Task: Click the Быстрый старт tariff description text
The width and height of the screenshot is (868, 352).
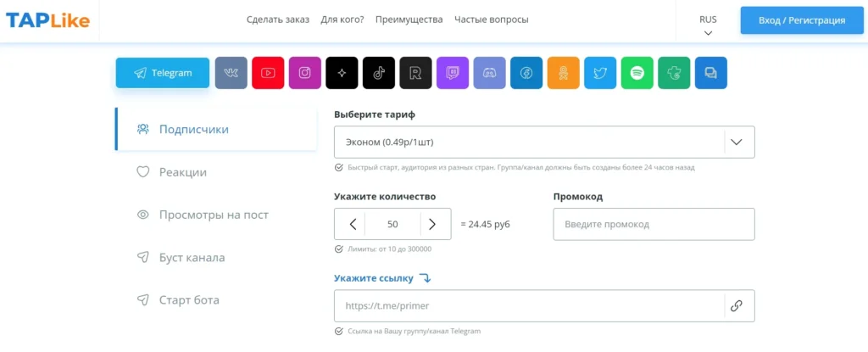Action: point(521,167)
